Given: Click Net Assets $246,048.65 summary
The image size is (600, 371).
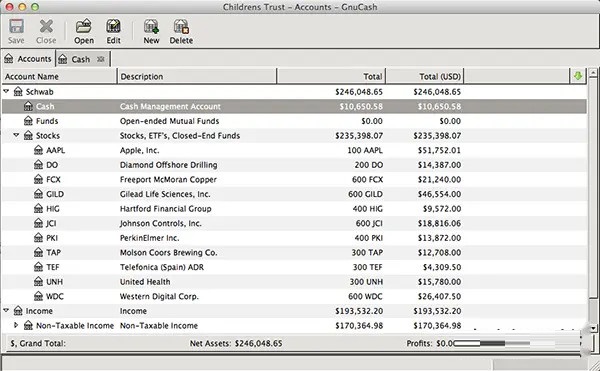Looking at the screenshot, I should 236,343.
